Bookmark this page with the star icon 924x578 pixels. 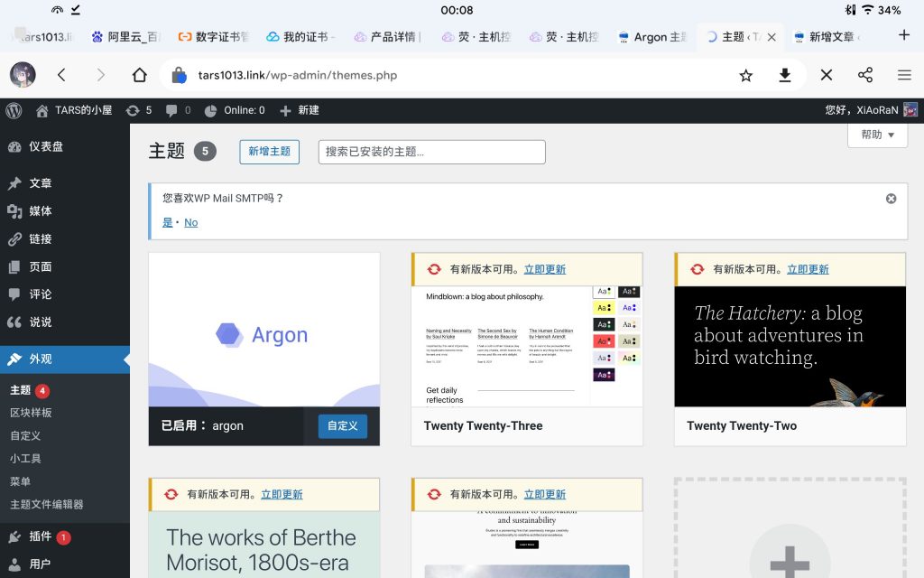pyautogui.click(x=745, y=75)
